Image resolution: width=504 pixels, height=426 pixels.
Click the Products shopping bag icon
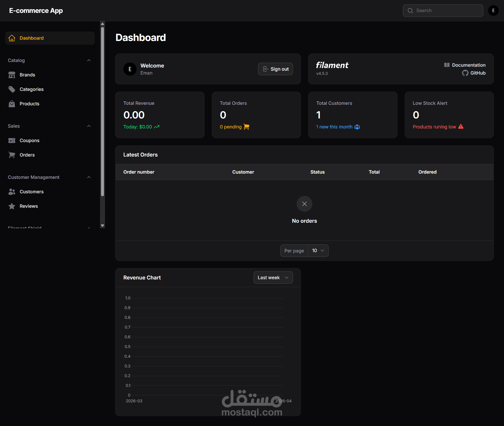tap(12, 104)
